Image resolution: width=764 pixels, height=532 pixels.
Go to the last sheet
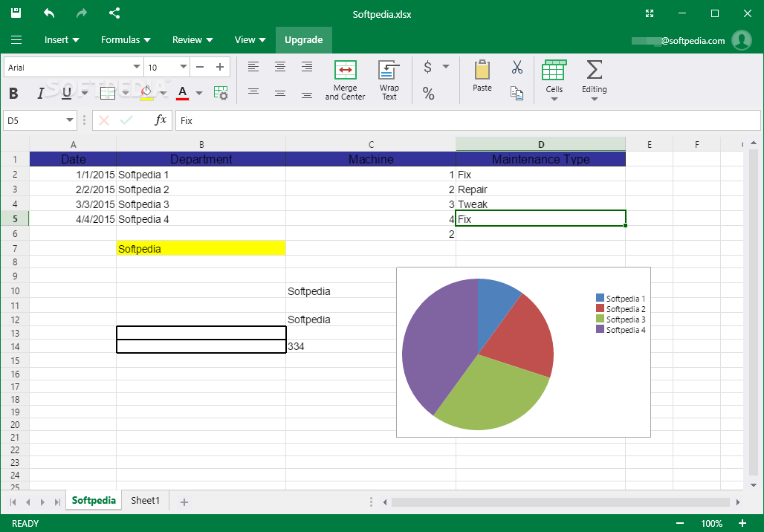(x=57, y=502)
